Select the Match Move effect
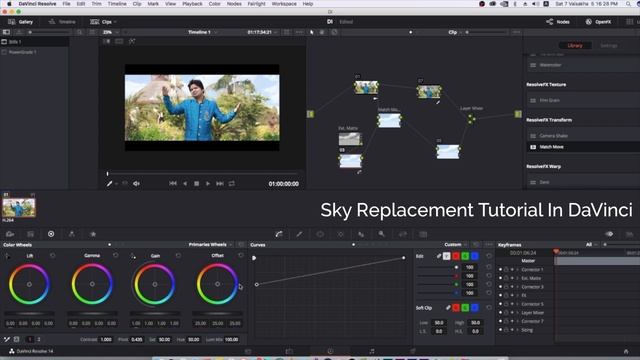Image resolution: width=640 pixels, height=360 pixels. click(x=583, y=147)
